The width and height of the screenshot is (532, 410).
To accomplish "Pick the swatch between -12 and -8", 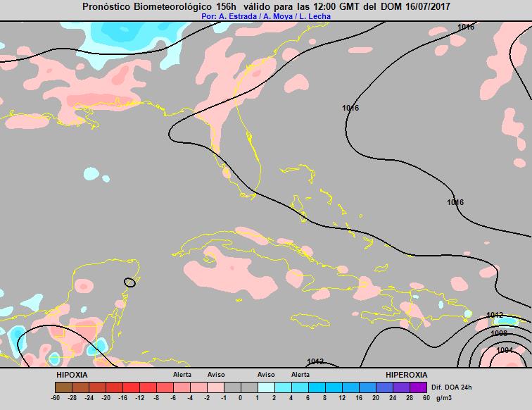I will pos(148,387).
